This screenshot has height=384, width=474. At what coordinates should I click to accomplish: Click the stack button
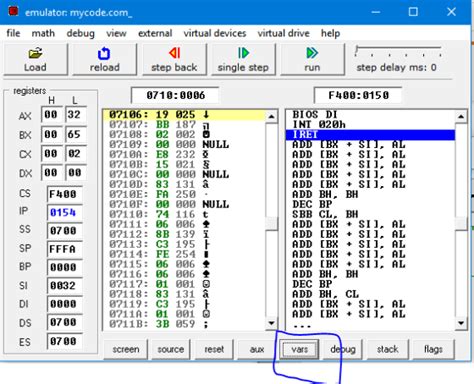(x=388, y=349)
